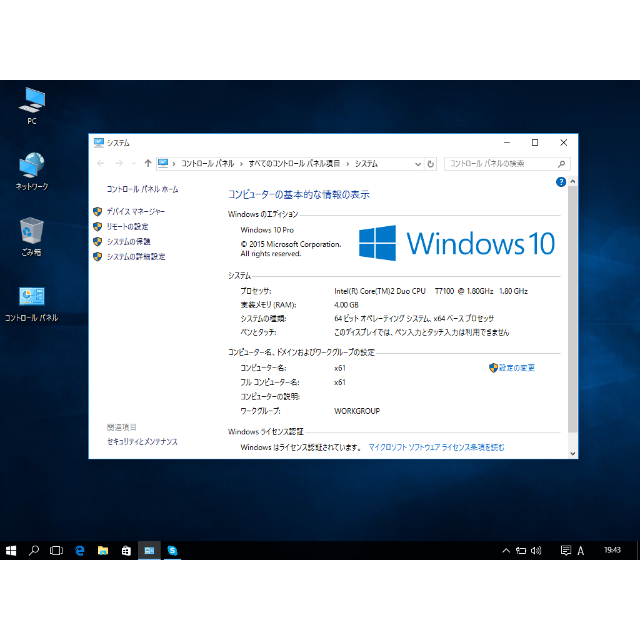Image resolution: width=640 pixels, height=640 pixels.
Task: Go up one folder level arrow
Action: (148, 163)
